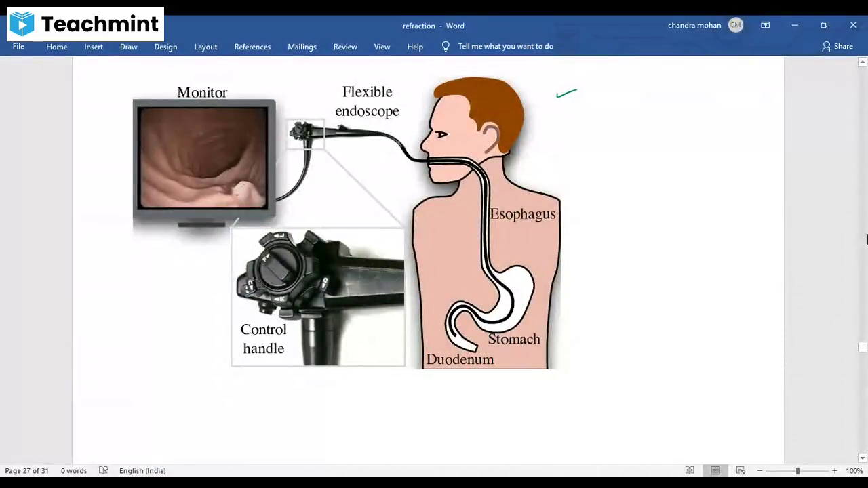Viewport: 868px width, 488px height.
Task: Go to the Mailings tab
Action: coord(302,47)
